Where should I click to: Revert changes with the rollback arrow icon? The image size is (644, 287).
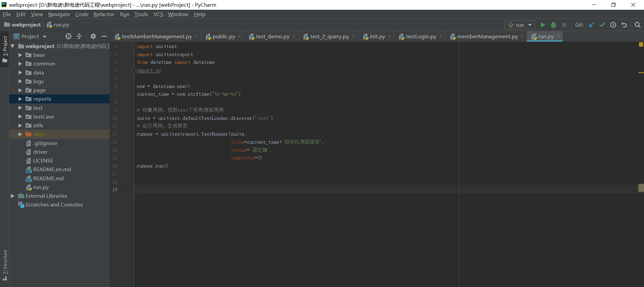[x=624, y=25]
